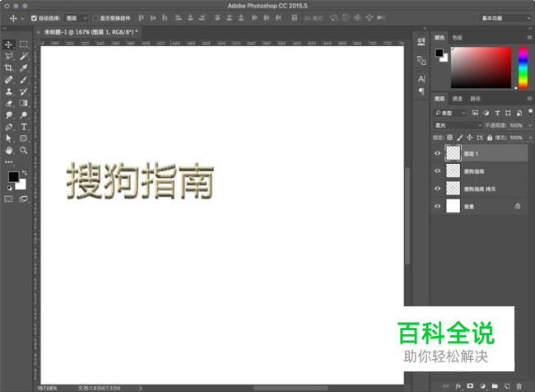The height and width of the screenshot is (392, 535).
Task: Open the Layers panel flyout menu
Action: click(529, 99)
